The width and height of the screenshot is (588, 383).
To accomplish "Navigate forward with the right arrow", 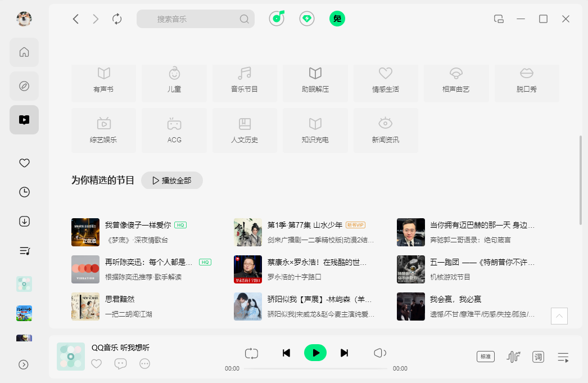I will coord(96,19).
